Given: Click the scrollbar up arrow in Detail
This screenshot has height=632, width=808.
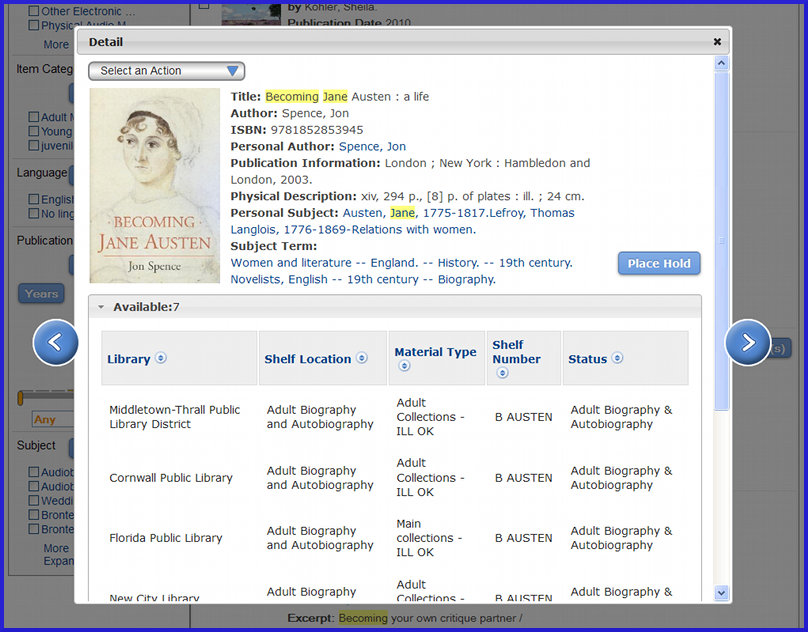Looking at the screenshot, I should click(721, 63).
